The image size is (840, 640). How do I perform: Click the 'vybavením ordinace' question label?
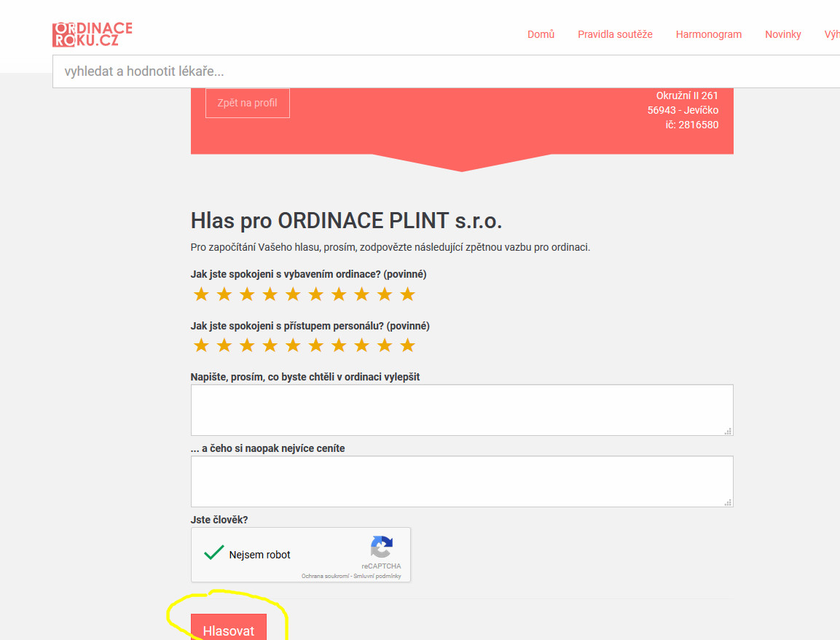(309, 274)
